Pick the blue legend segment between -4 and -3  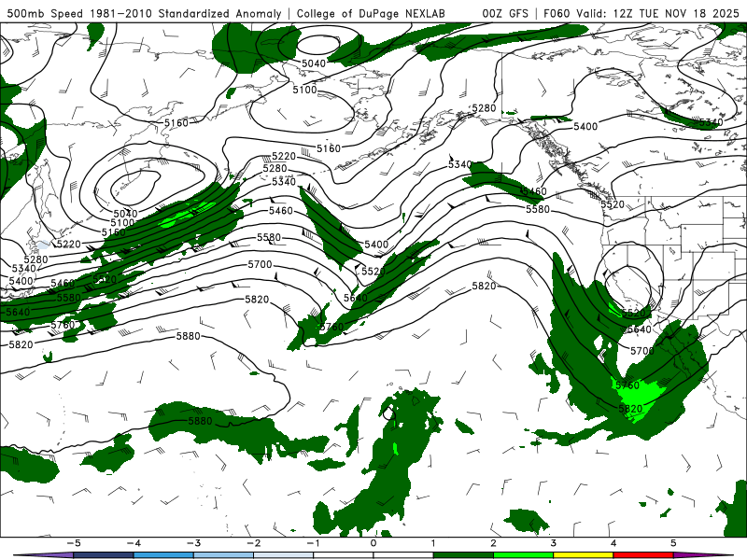coord(163,555)
